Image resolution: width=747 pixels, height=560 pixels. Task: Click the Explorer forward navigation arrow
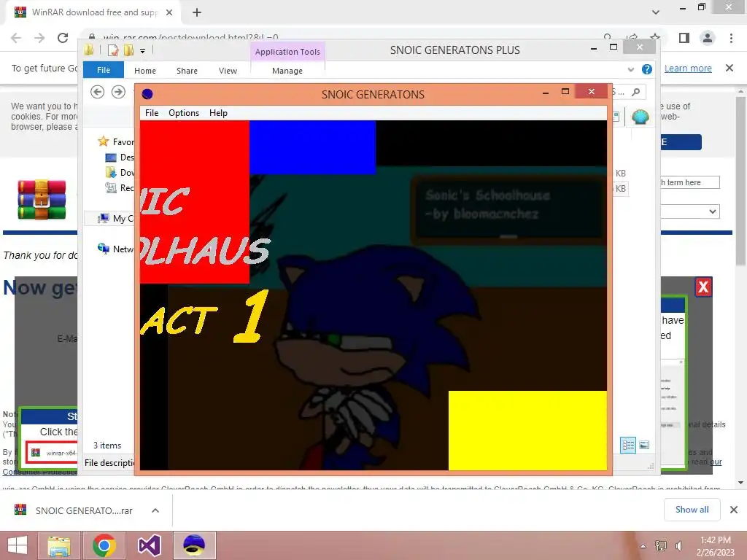118,91
